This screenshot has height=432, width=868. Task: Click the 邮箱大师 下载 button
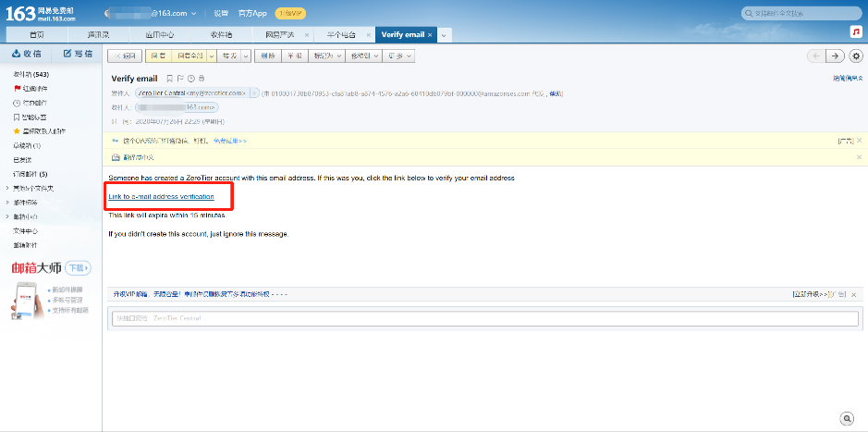tap(78, 268)
